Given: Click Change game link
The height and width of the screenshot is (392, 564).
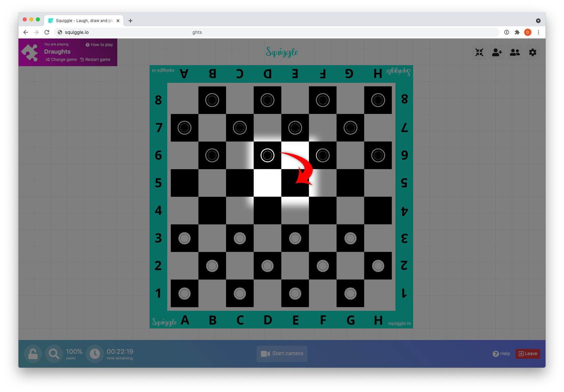Looking at the screenshot, I should click(x=61, y=60).
